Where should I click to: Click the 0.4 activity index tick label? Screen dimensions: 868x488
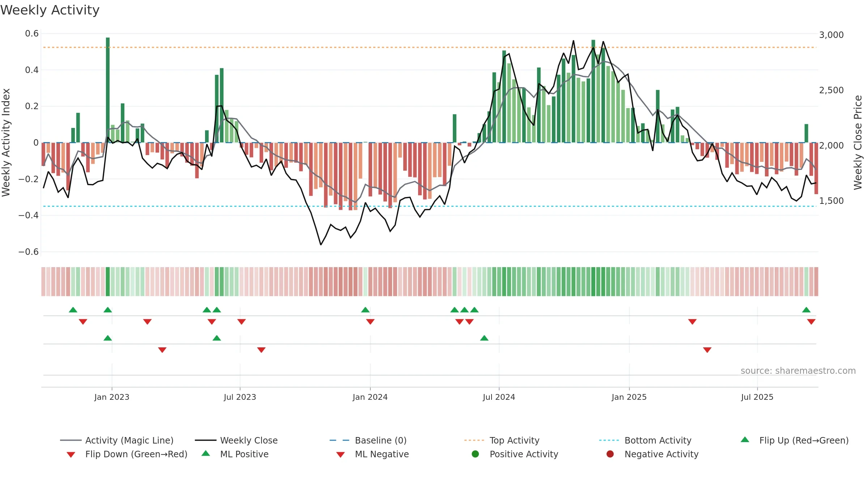point(32,70)
